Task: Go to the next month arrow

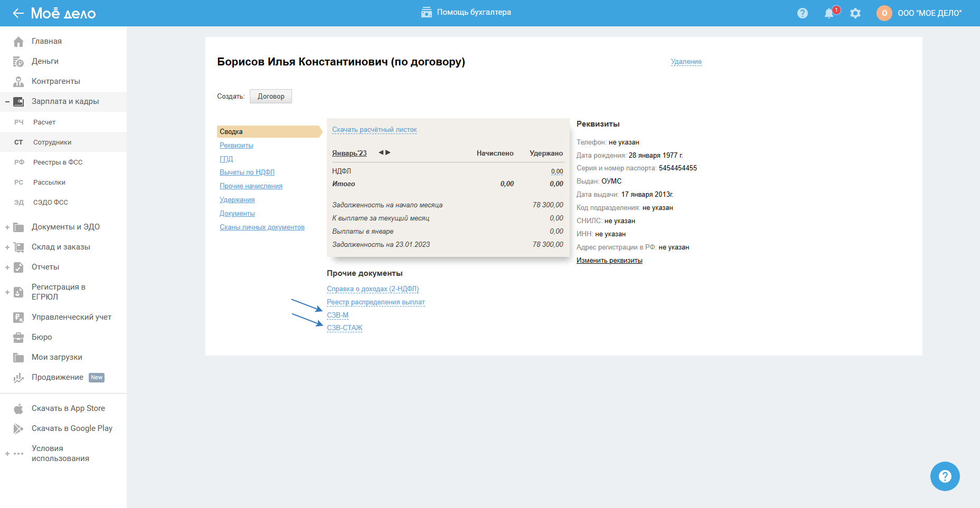Action: click(x=388, y=152)
